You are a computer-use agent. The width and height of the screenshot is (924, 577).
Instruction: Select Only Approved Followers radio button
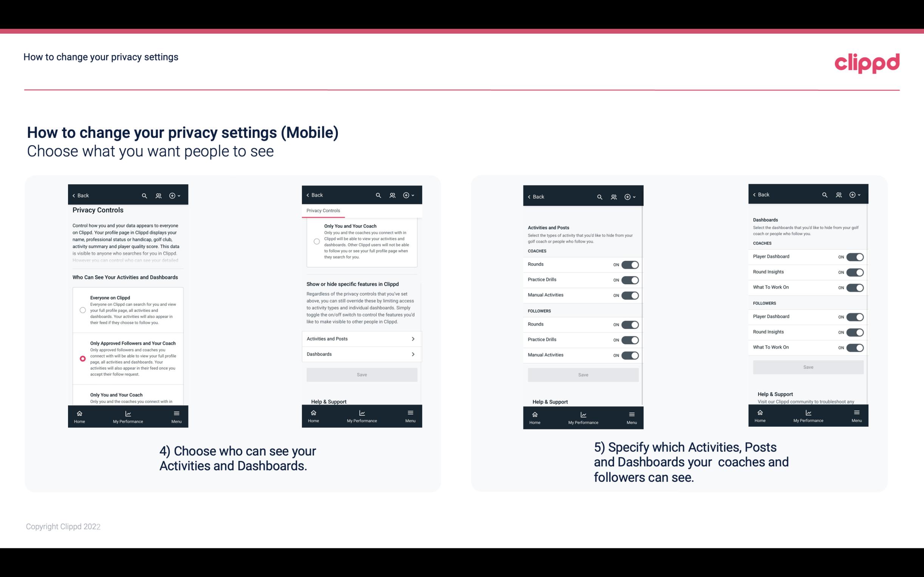click(x=81, y=358)
